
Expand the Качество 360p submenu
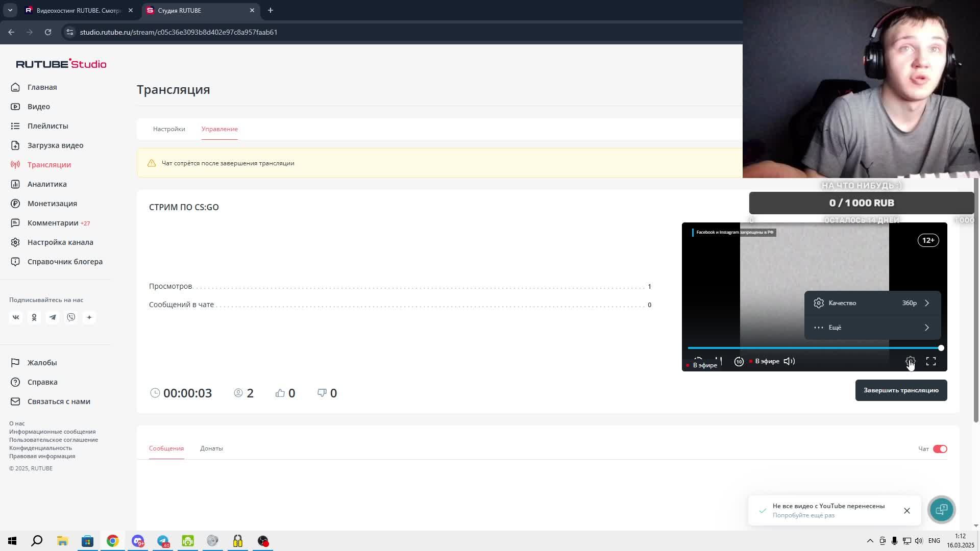tap(872, 303)
